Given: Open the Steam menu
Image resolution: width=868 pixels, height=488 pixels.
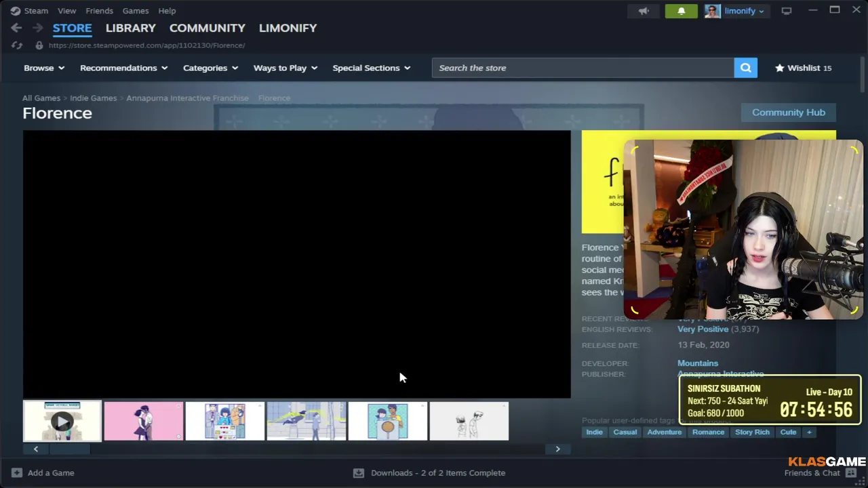Looking at the screenshot, I should pos(36,11).
